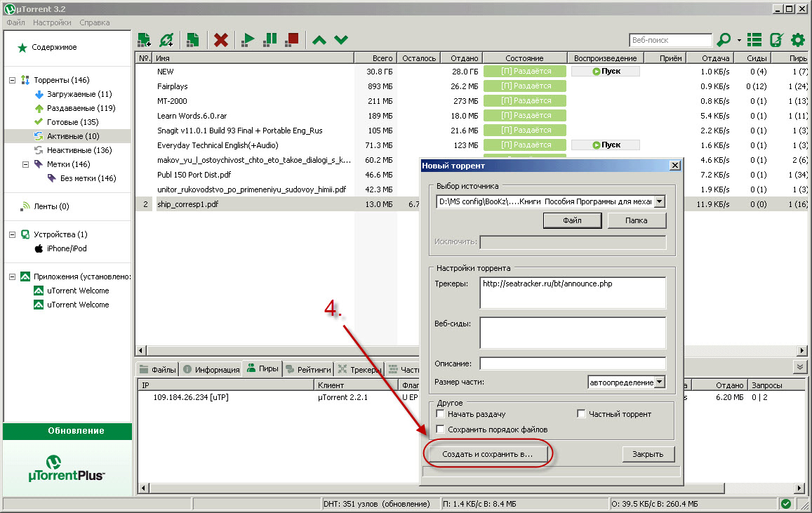Click the Add Torrent toolbar icon
812x513 pixels.
click(x=145, y=40)
